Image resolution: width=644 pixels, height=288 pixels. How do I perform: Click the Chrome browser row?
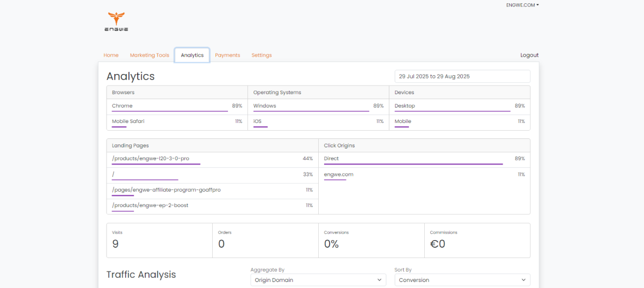[177, 106]
